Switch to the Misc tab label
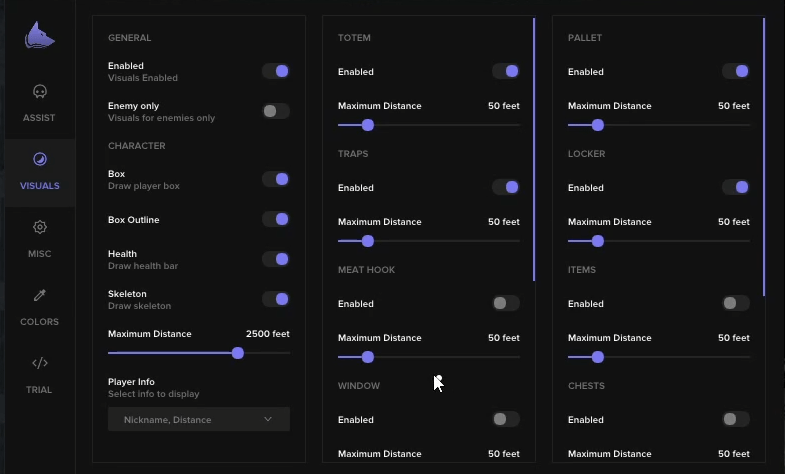 coord(40,254)
